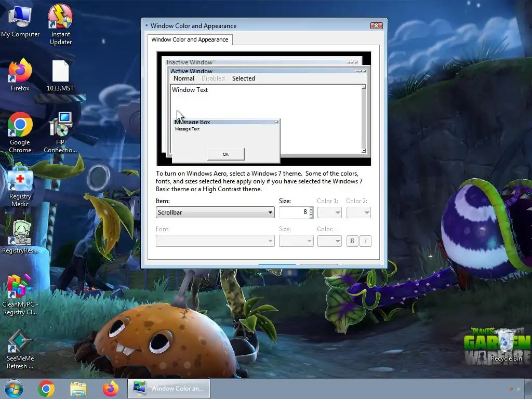This screenshot has width=532, height=399.
Task: Click Normal menu item in preview
Action: pos(184,78)
